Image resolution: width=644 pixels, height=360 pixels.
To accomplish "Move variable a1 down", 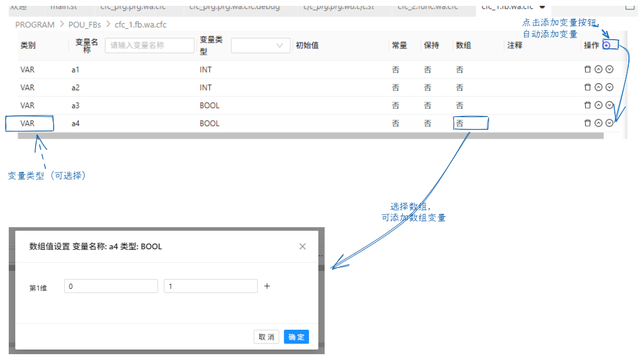I will click(x=610, y=69).
